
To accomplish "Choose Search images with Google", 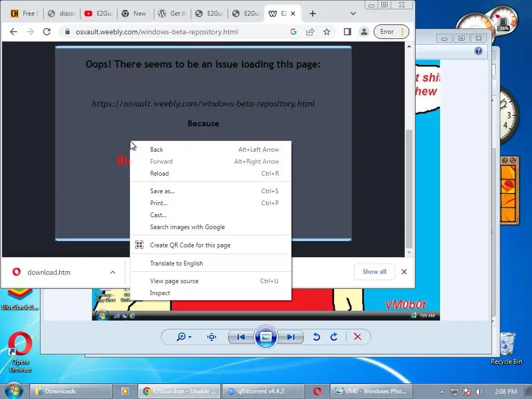I will pyautogui.click(x=211, y=227).
